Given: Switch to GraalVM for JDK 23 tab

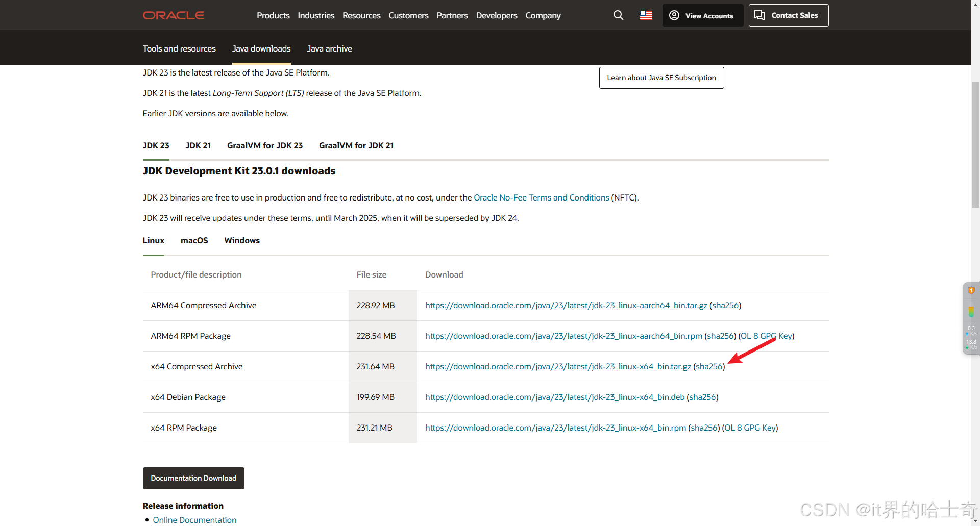Looking at the screenshot, I should pyautogui.click(x=265, y=145).
